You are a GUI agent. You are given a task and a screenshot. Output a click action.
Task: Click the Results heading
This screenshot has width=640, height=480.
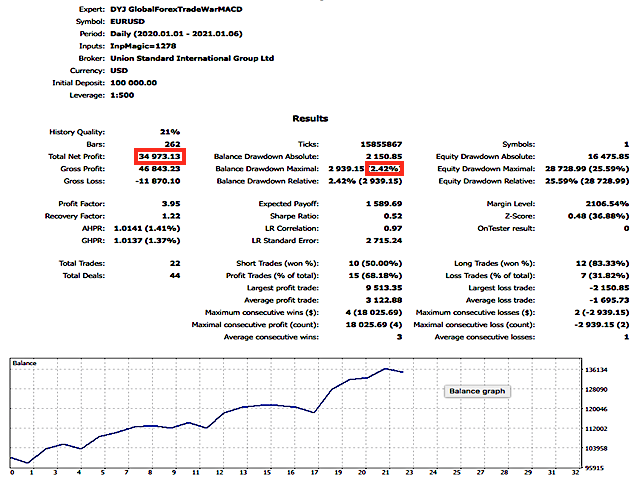click(310, 118)
